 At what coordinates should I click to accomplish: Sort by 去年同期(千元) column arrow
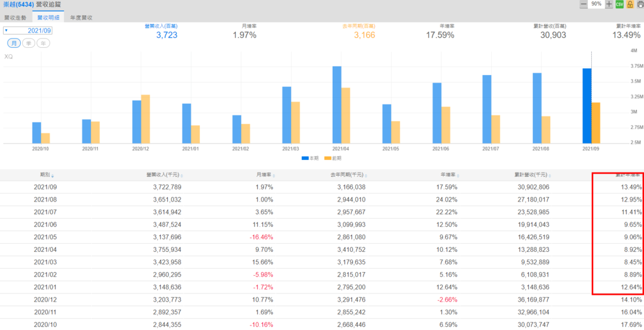365,176
